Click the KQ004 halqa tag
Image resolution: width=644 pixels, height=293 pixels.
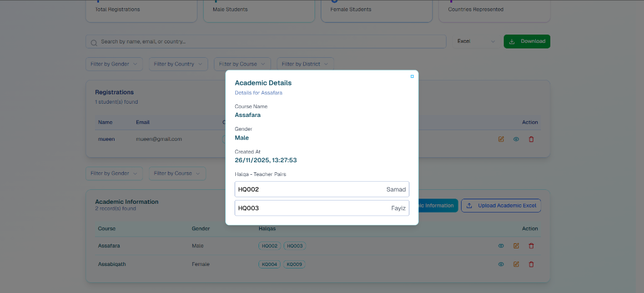pyautogui.click(x=270, y=265)
